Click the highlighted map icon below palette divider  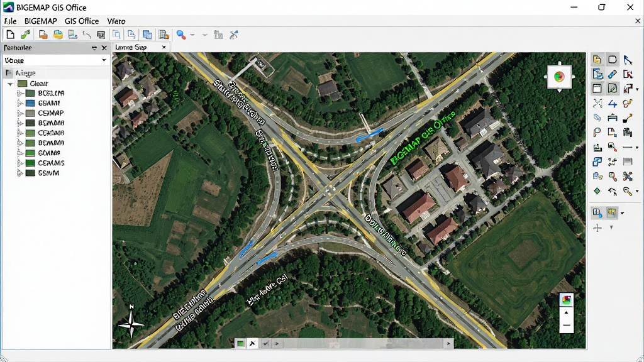[612, 212]
